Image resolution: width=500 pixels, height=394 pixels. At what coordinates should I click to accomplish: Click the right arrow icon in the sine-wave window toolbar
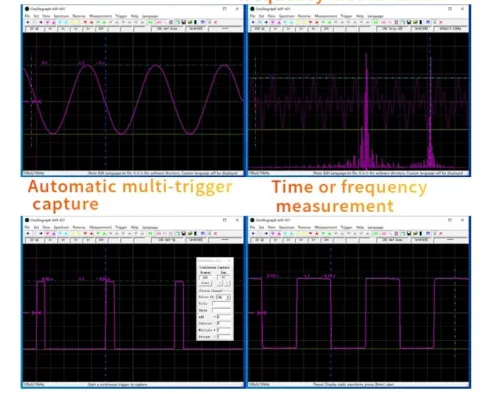coord(41,22)
